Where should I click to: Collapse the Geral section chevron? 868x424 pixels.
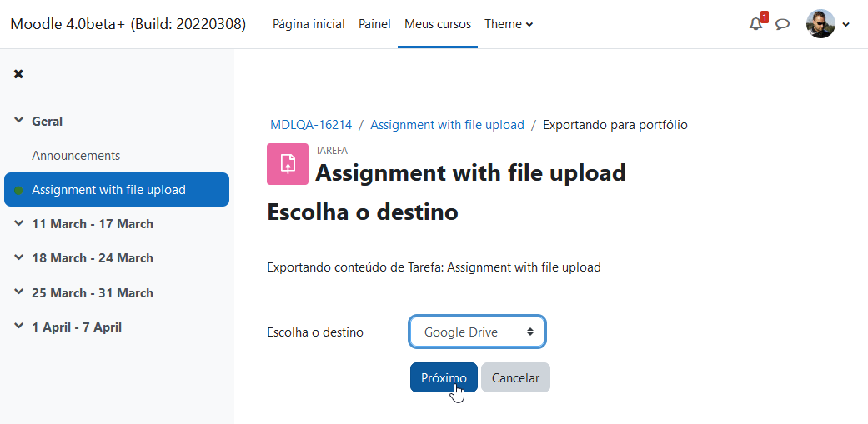(x=19, y=121)
